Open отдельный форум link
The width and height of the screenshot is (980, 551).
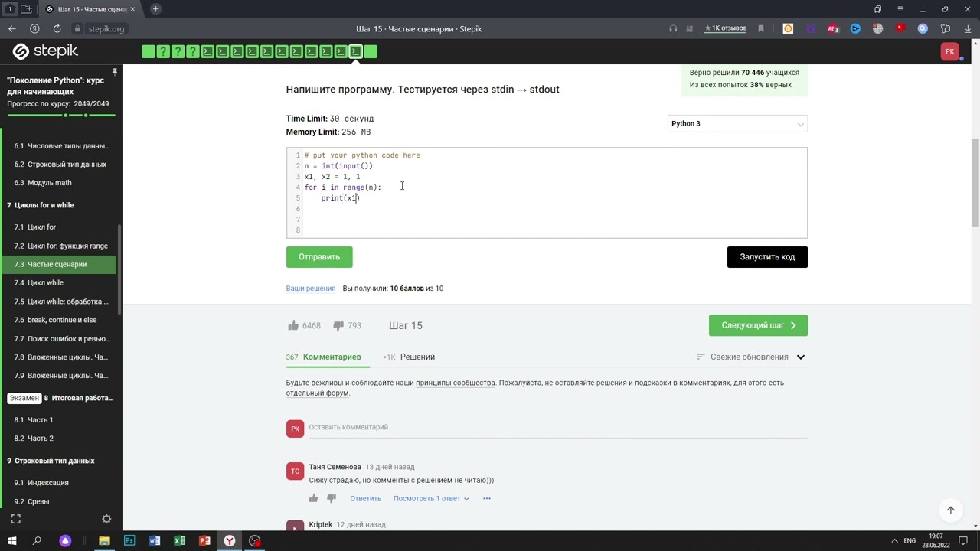click(x=318, y=393)
